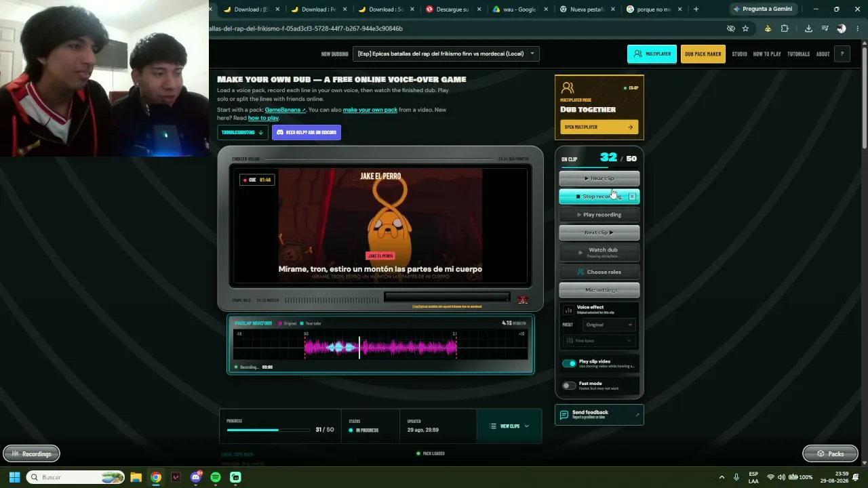Open the browser extensions puzzle icon
Viewport: 868px width, 488px height.
point(785,28)
